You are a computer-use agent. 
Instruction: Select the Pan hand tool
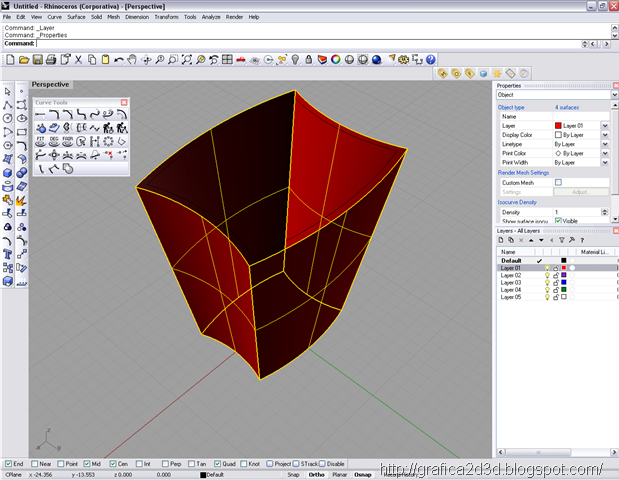click(x=132, y=60)
